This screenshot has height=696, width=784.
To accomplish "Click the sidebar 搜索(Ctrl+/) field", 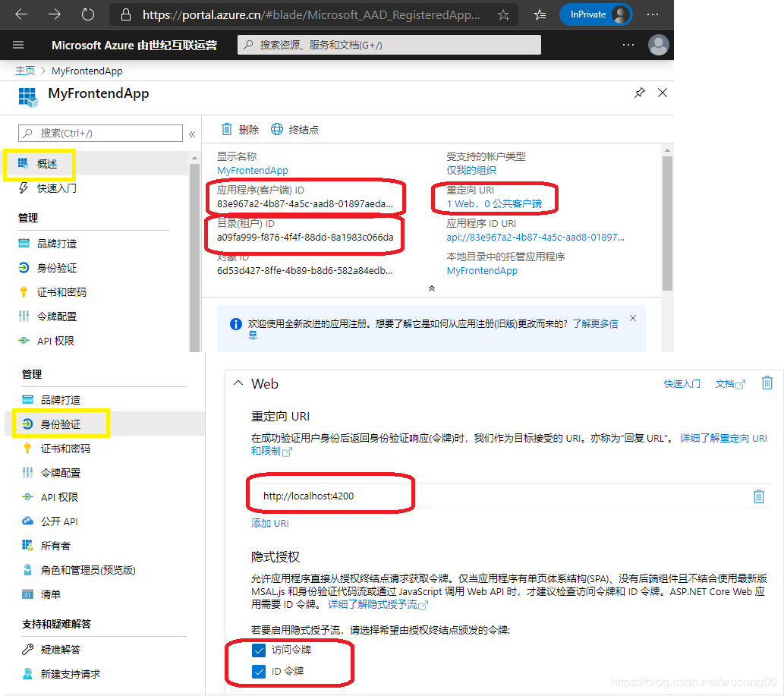I will coord(100,133).
